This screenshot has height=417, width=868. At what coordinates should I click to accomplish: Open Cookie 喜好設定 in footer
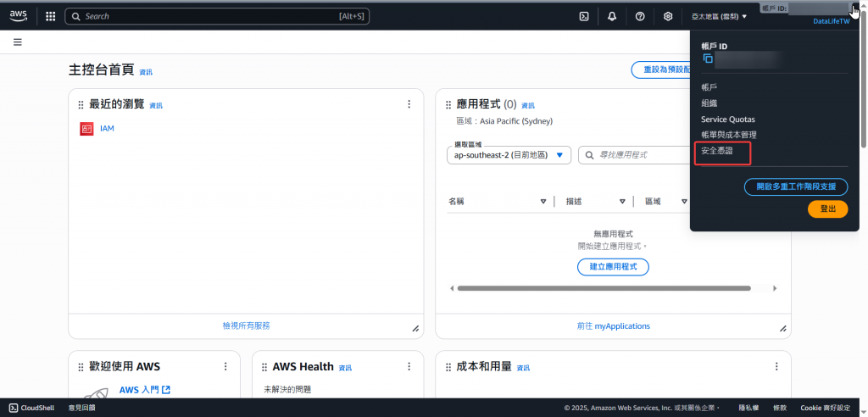(x=826, y=408)
